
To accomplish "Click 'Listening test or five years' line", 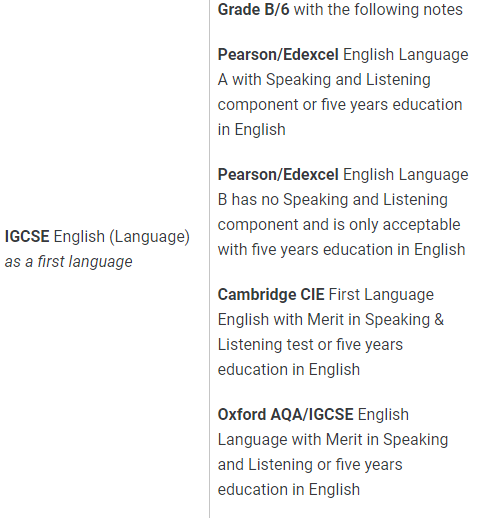I will [310, 345].
